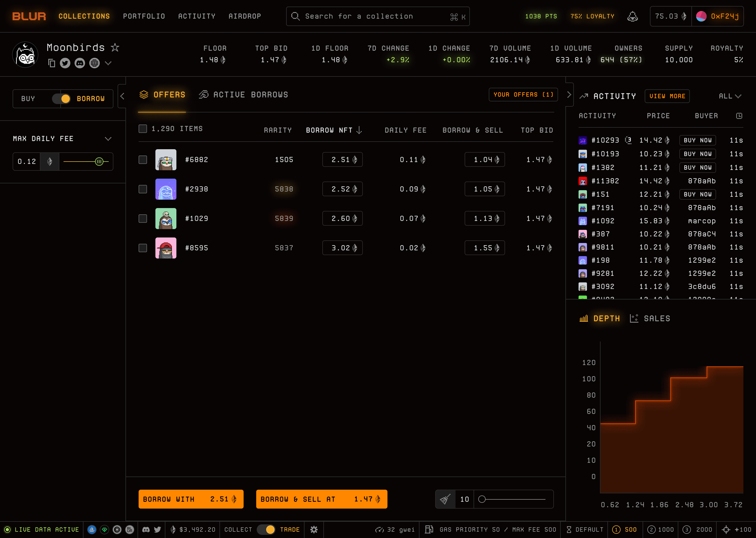
Task: Check the select-all 1,290 items checkbox
Action: [x=143, y=128]
